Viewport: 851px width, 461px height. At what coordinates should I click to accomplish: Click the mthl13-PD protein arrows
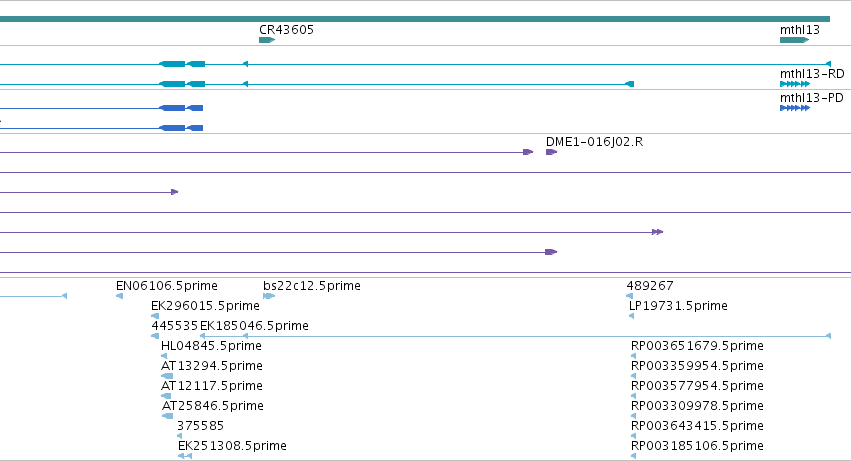click(795, 108)
